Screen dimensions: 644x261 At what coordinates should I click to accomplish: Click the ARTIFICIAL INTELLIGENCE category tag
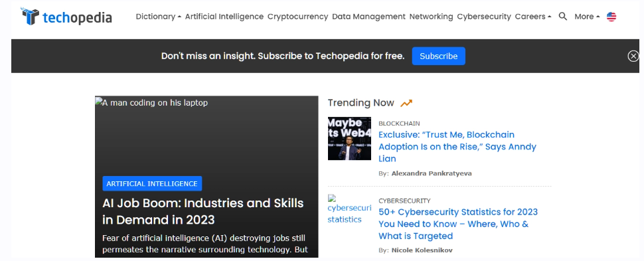[152, 184]
